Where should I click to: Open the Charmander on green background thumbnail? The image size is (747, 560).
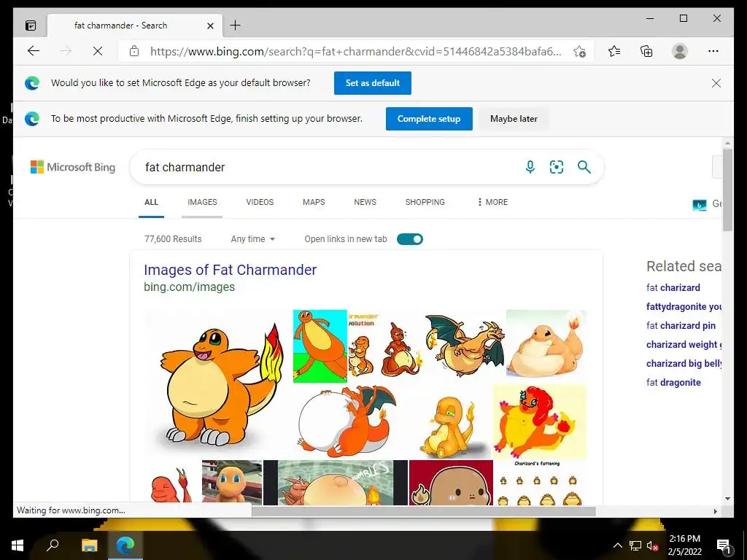(x=320, y=346)
